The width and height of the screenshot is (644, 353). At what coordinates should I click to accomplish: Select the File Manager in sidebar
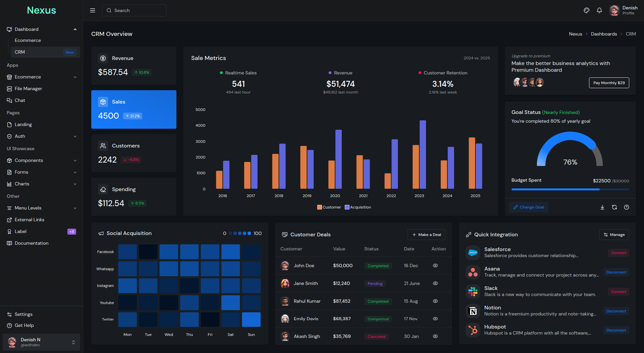point(28,89)
